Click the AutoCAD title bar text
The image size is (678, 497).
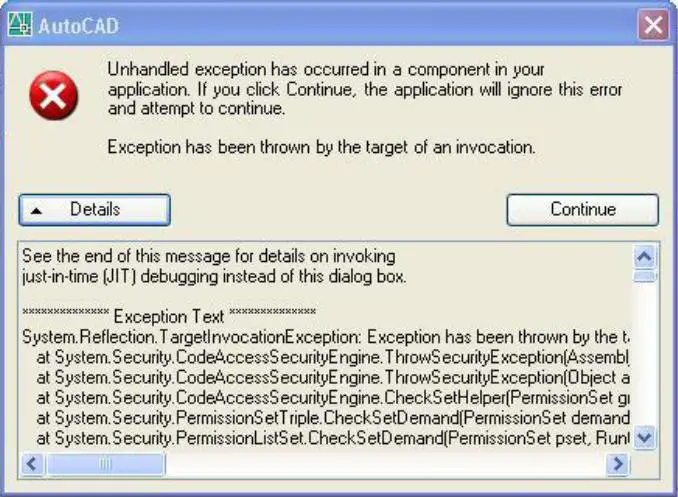(x=78, y=26)
